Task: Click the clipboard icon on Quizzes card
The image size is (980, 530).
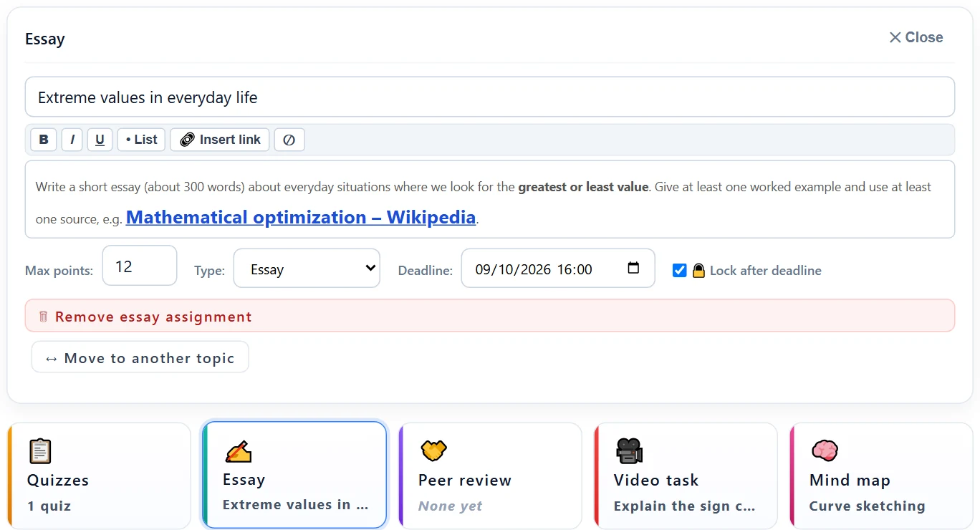Action: pyautogui.click(x=40, y=451)
